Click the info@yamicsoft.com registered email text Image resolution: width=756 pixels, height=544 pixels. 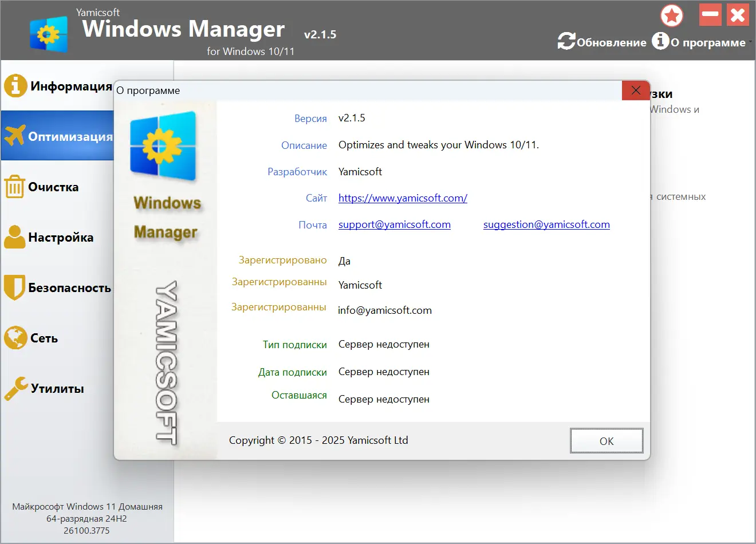point(385,310)
